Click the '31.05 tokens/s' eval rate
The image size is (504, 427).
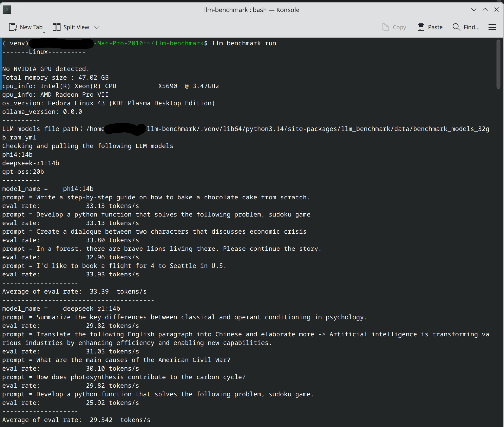pos(112,352)
